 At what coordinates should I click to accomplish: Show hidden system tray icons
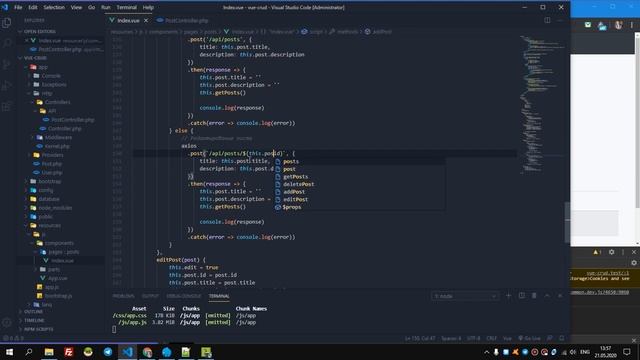[x=487, y=352]
